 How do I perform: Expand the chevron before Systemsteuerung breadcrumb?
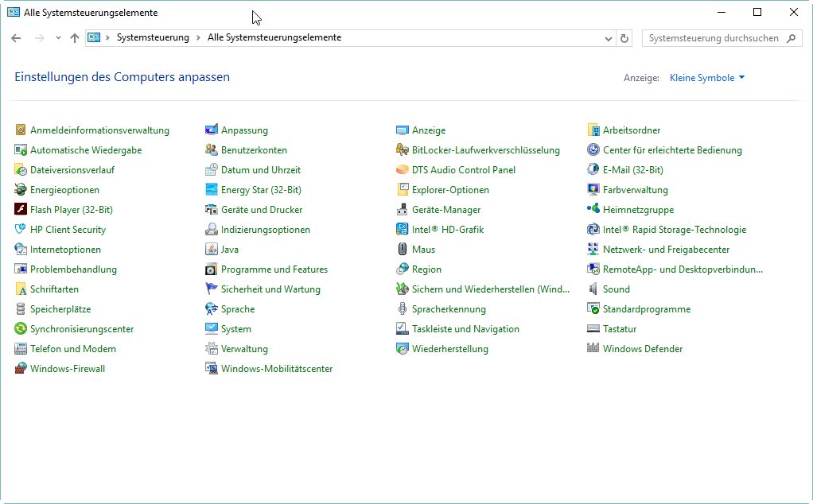pos(107,38)
